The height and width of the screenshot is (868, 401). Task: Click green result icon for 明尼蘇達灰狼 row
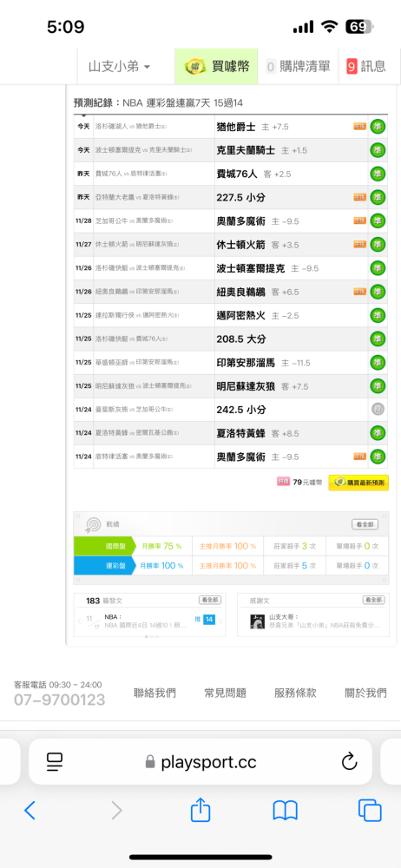378,386
